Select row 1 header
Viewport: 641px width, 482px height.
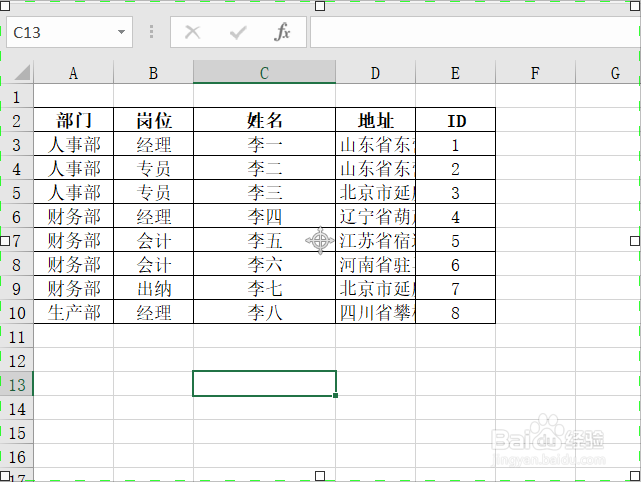[16, 97]
